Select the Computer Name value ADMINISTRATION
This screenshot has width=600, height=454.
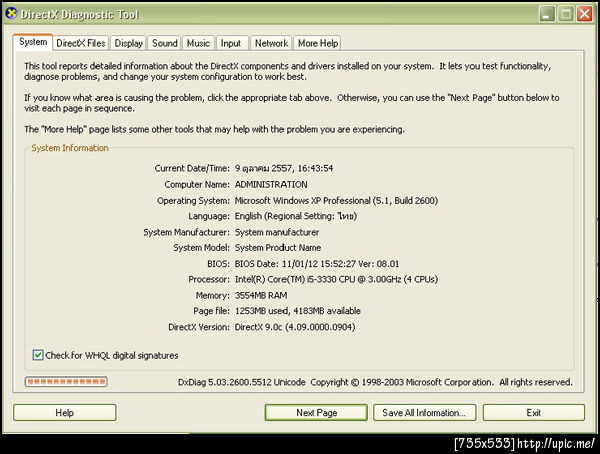click(271, 185)
